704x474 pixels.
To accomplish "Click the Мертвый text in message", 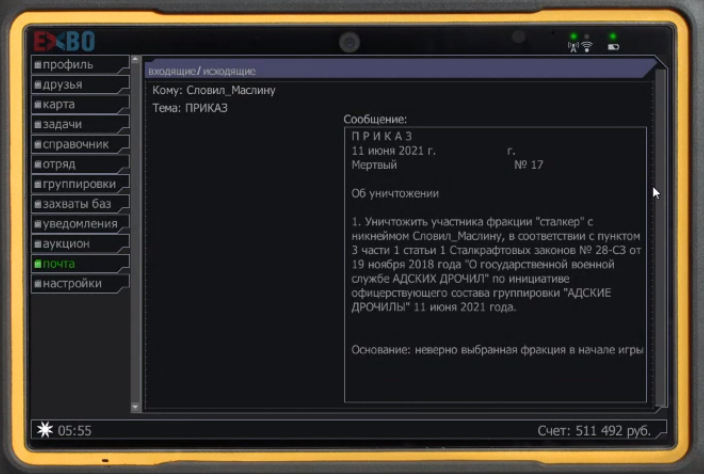I will coord(374,165).
